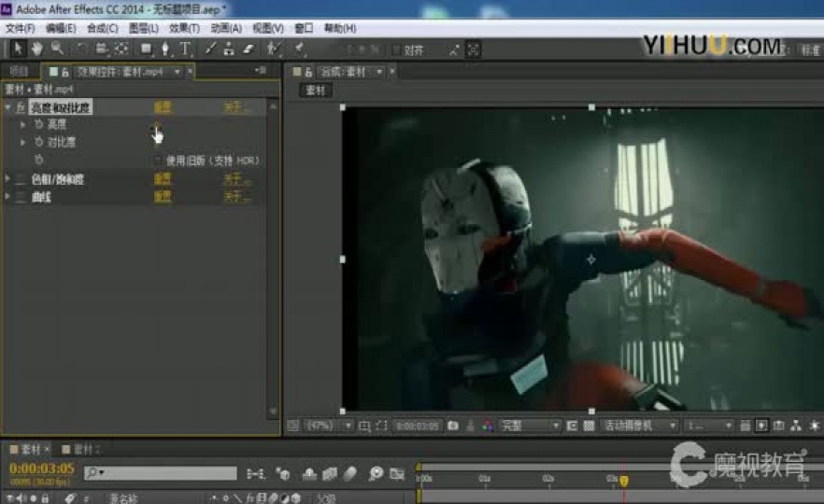Click the Composition Mini-Flowchart icon in timeline
The image size is (824, 504).
256,474
